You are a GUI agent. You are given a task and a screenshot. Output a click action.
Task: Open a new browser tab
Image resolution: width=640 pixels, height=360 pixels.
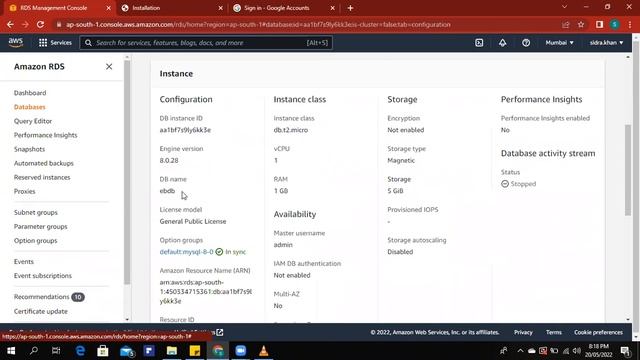pyautogui.click(x=350, y=8)
